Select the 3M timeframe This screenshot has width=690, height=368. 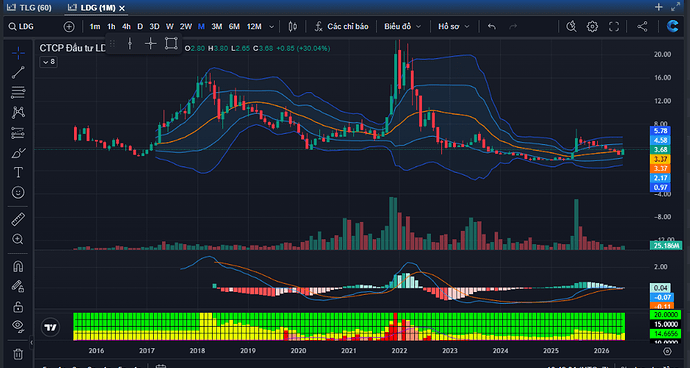[x=217, y=26]
